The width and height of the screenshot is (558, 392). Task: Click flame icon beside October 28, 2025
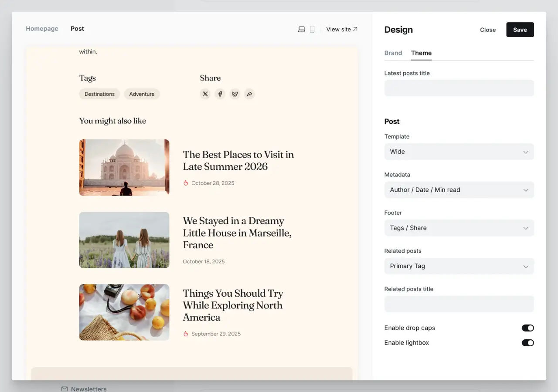click(186, 183)
